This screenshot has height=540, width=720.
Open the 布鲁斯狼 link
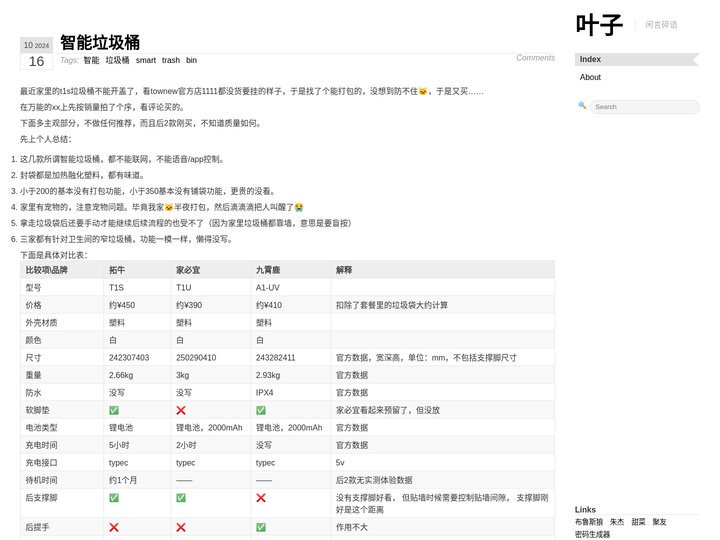589,522
